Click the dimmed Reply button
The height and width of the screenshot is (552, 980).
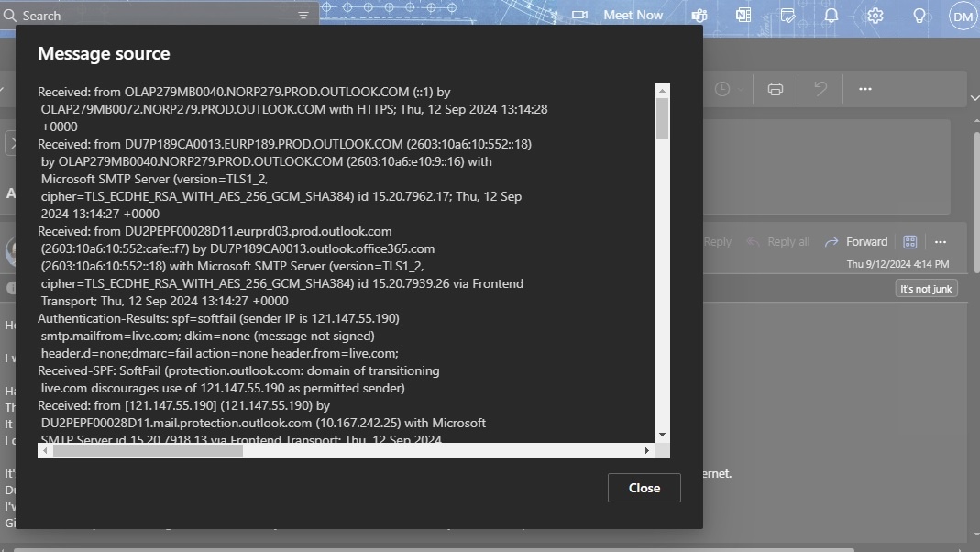717,242
